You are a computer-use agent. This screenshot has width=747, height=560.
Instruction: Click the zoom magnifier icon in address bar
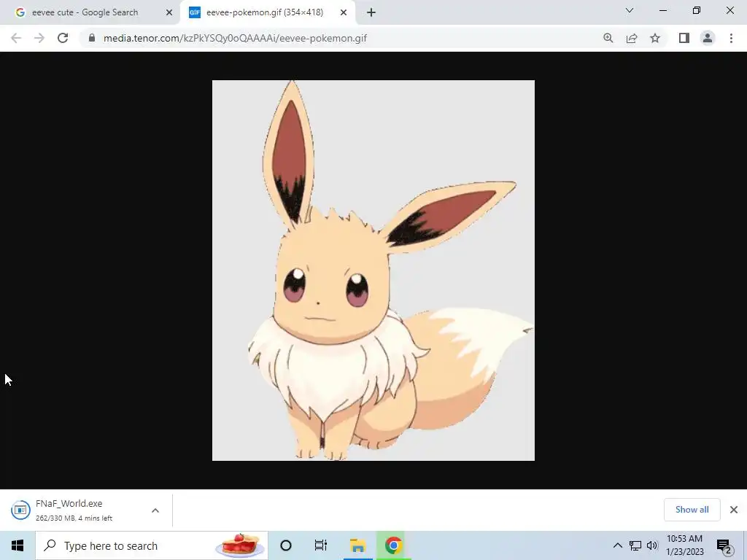(608, 38)
